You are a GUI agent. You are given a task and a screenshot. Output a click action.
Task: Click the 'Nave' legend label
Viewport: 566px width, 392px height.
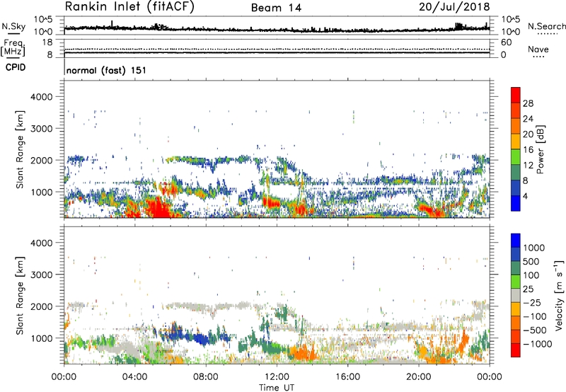538,49
